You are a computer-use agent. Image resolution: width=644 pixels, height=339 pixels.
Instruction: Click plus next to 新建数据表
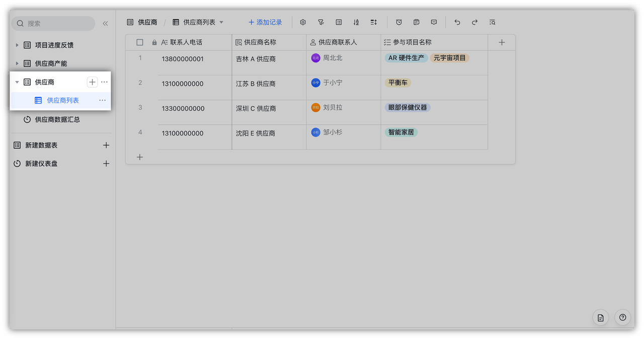[x=106, y=145]
